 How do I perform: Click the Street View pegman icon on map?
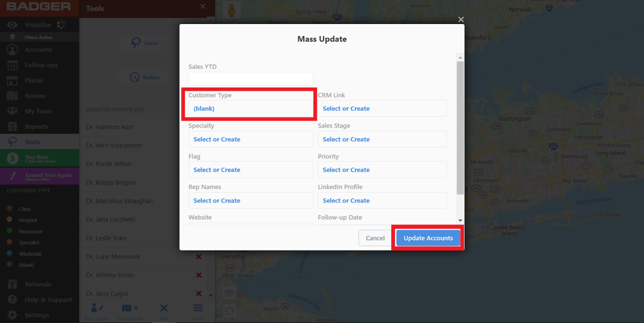(x=231, y=11)
